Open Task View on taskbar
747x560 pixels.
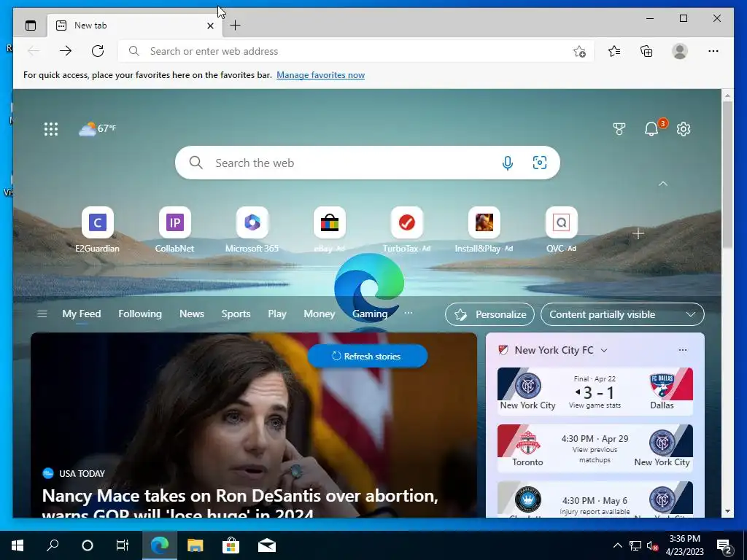[123, 545]
